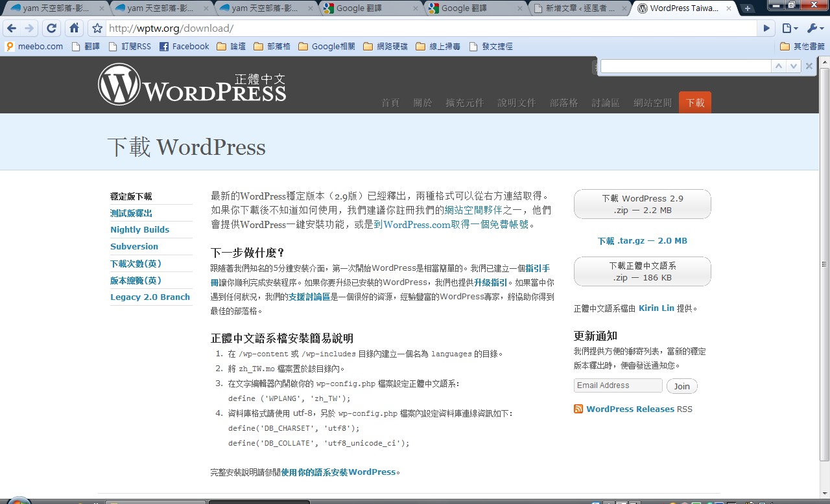
Task: Open the Legacy 2.0 Branch link
Action: 150,297
